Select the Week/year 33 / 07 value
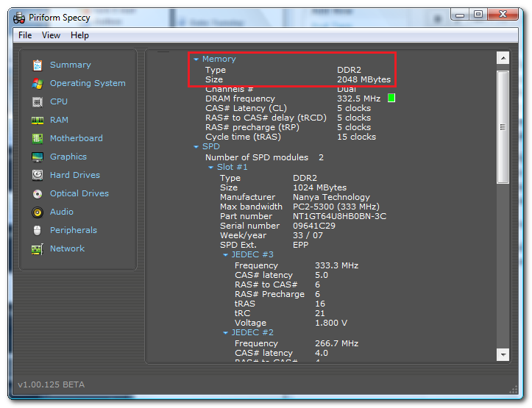This screenshot has height=408, width=532. coord(308,235)
